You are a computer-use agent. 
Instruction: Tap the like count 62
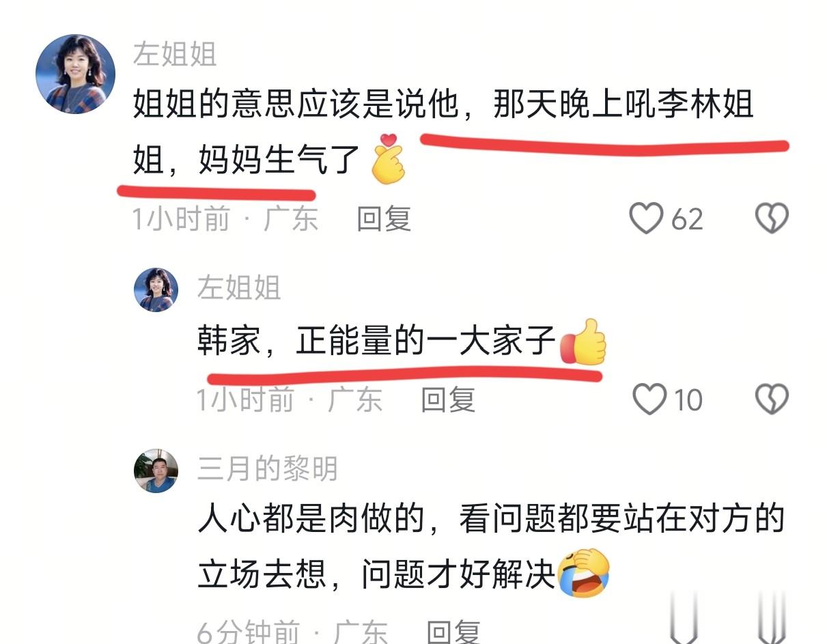pyautogui.click(x=687, y=219)
